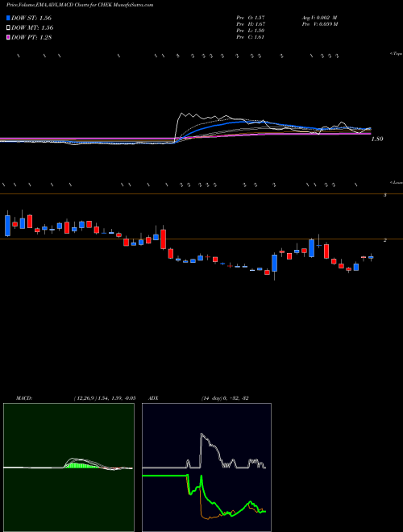The image size is (403, 532).
Task: Click the 'Pre O: 1.57' open value
Action: click(x=251, y=17)
